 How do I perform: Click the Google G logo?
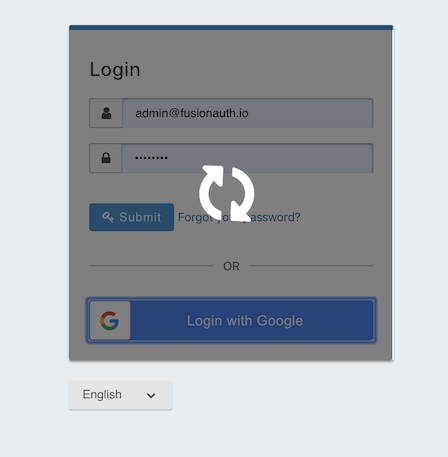point(109,321)
